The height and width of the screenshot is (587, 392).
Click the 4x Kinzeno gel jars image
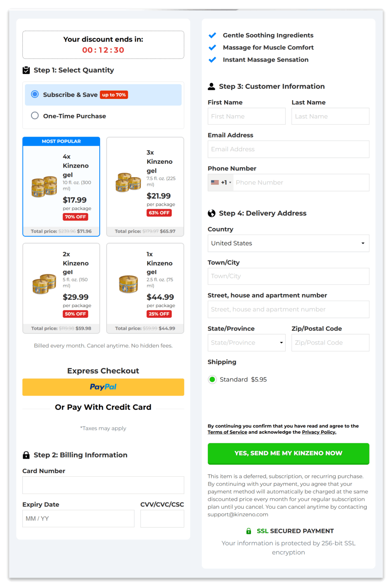pos(44,187)
